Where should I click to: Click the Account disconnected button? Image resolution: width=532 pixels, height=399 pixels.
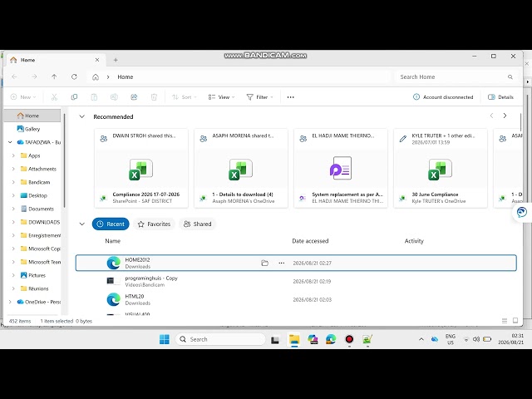click(x=443, y=97)
